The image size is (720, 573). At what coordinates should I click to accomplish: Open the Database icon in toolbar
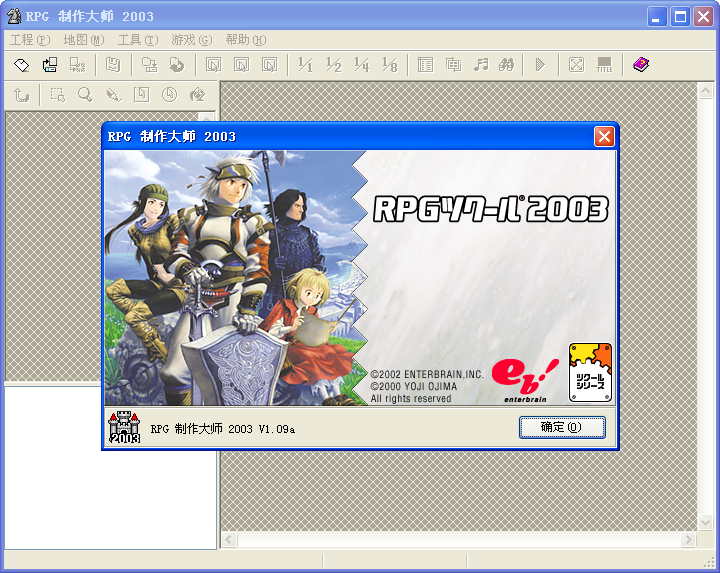(426, 65)
